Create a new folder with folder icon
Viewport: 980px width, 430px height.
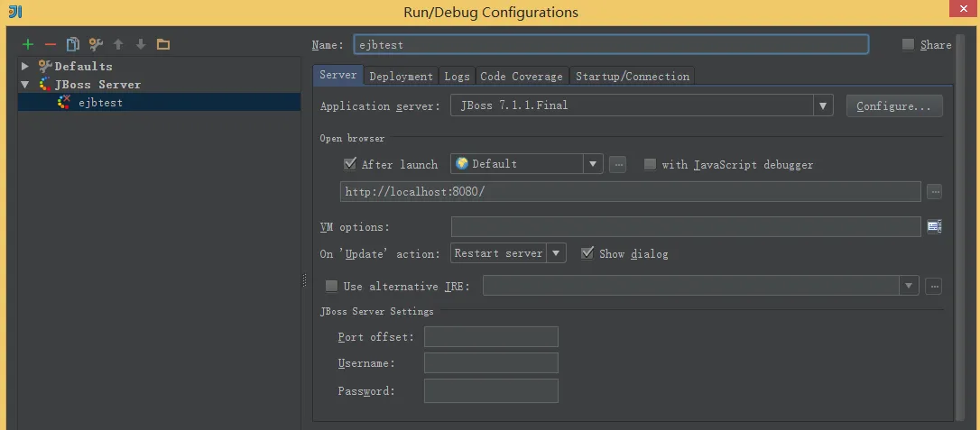pos(163,44)
